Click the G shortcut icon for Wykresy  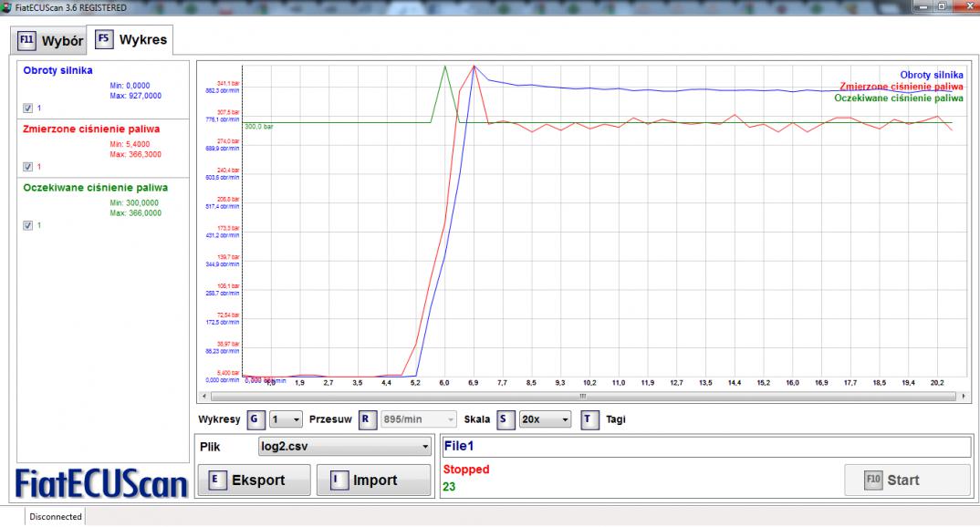point(255,419)
